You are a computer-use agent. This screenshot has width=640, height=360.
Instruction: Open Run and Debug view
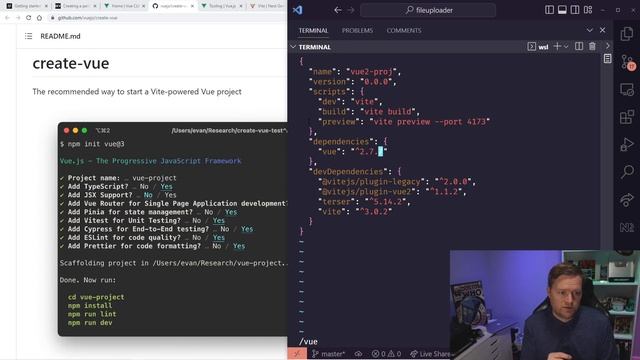[x=627, y=144]
